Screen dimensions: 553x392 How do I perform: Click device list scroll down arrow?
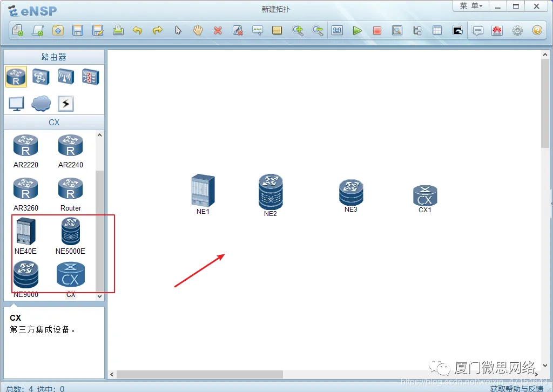point(99,296)
